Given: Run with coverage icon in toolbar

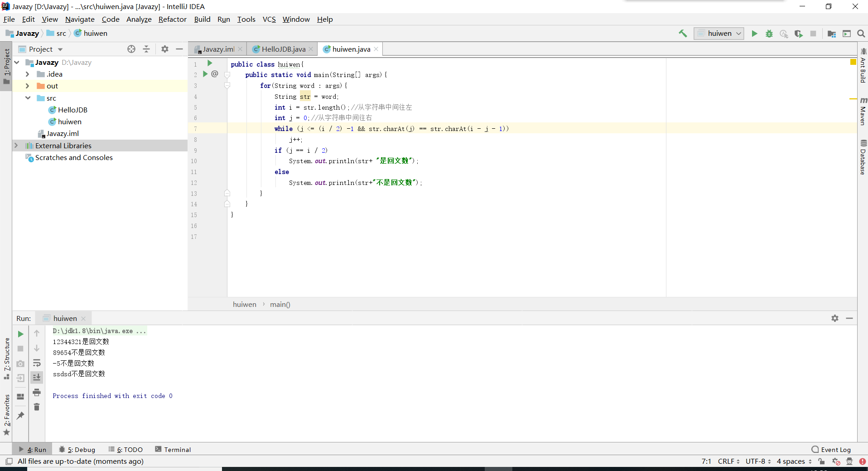Looking at the screenshot, I should pyautogui.click(x=799, y=34).
